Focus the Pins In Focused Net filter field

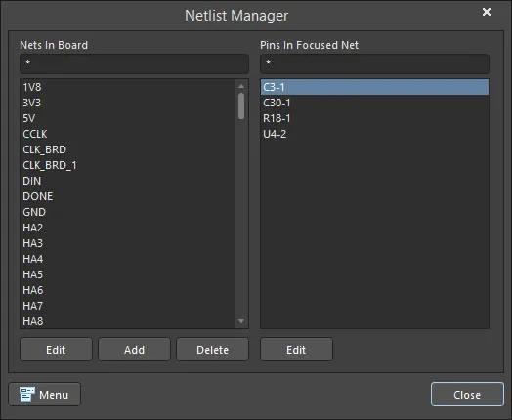click(x=374, y=63)
